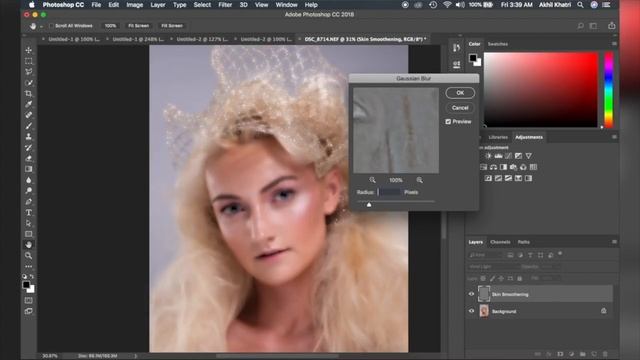Viewport: 640px width, 360px height.
Task: Select the Eyedropper tool
Action: [29, 104]
